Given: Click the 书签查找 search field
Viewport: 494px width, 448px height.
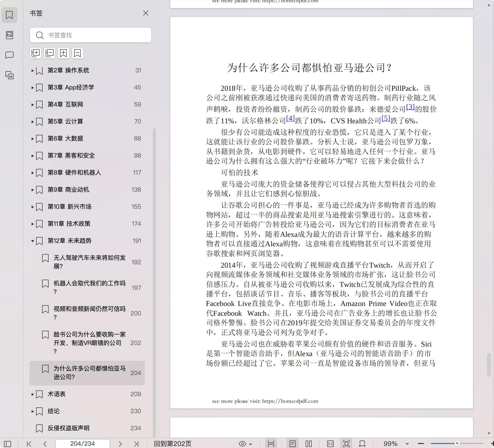Looking at the screenshot, I should [x=91, y=35].
